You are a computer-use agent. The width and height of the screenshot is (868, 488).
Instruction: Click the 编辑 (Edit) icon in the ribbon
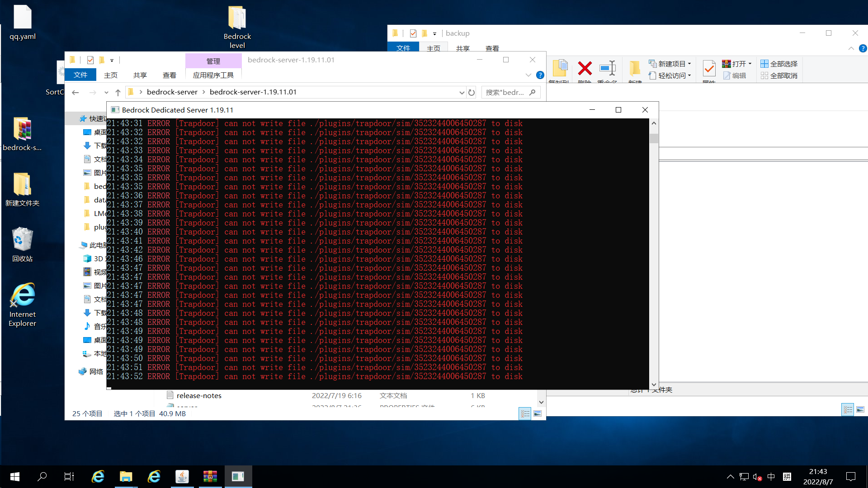coord(736,75)
